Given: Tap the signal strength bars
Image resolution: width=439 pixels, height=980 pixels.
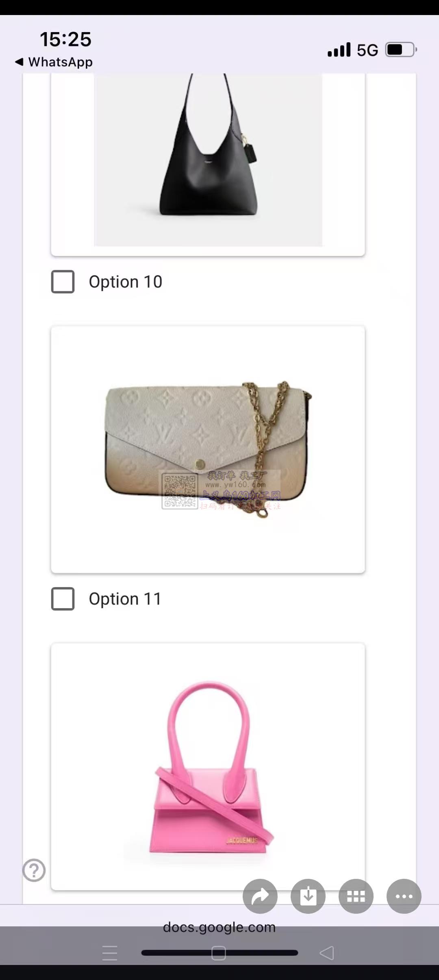Looking at the screenshot, I should pos(339,50).
